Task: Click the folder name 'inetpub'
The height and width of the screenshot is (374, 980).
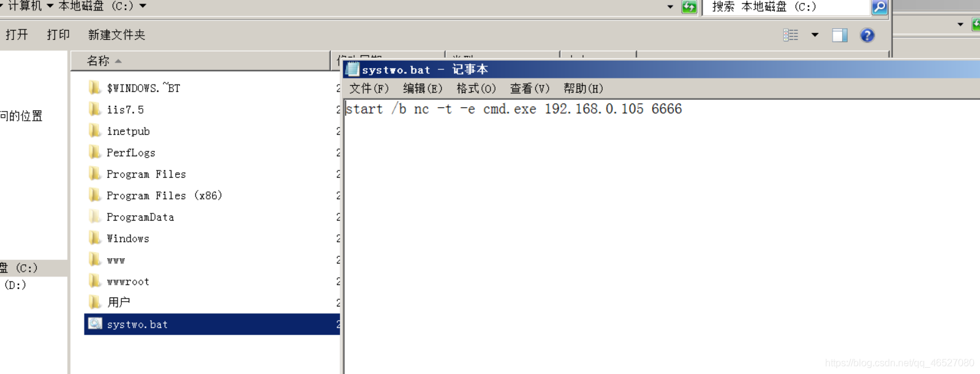Action: point(128,131)
